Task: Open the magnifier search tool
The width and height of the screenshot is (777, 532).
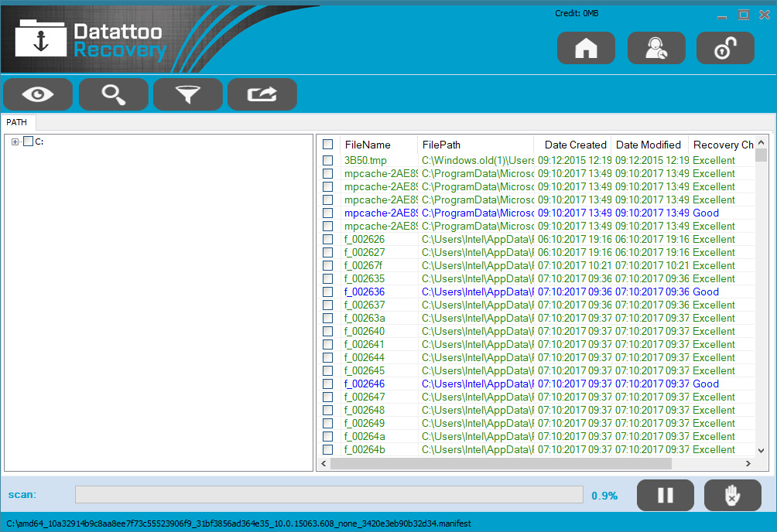Action: pos(113,94)
